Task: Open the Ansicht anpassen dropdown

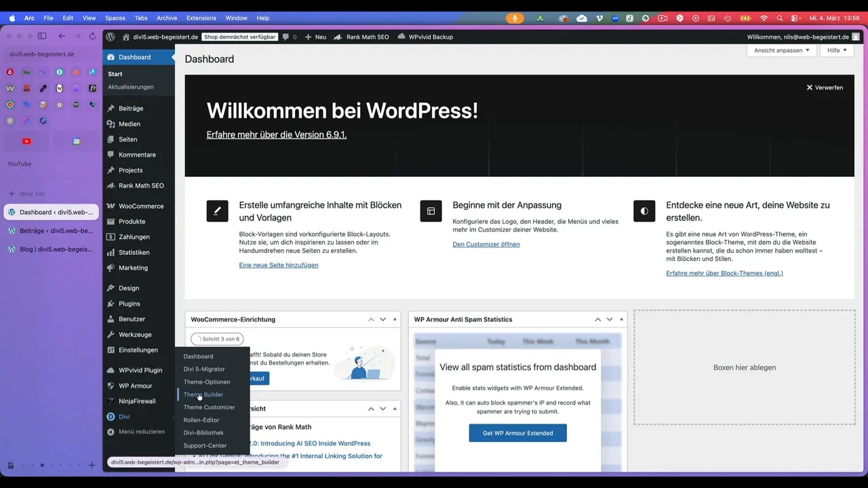Action: pyautogui.click(x=781, y=50)
